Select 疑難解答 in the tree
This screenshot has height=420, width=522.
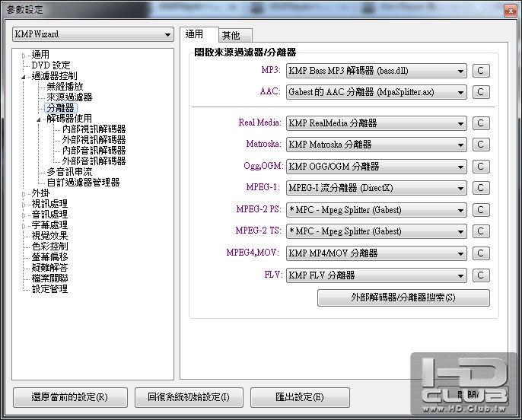50,268
